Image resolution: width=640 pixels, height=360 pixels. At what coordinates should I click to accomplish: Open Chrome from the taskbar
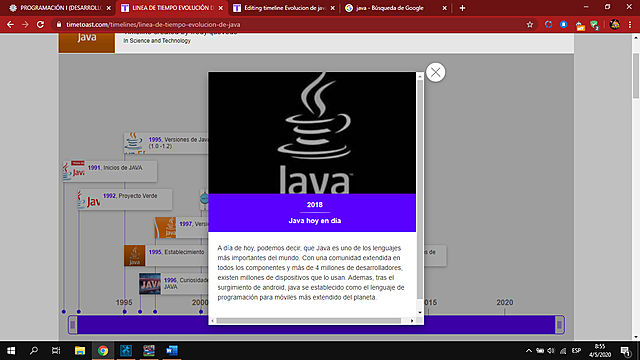pos(102,351)
